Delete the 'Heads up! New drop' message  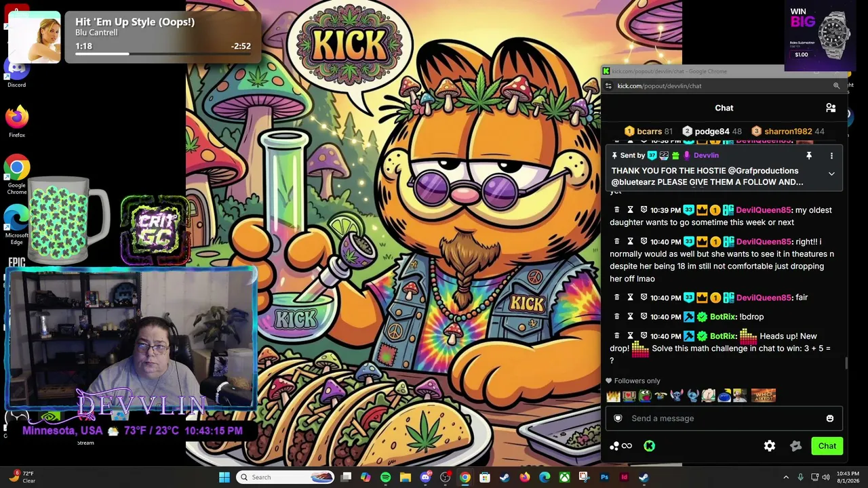pyautogui.click(x=616, y=336)
